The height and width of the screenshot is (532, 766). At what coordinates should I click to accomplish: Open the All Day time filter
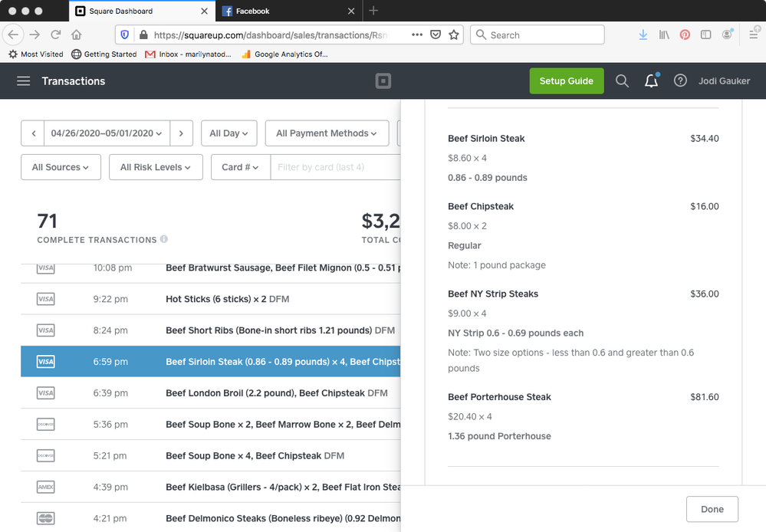(228, 133)
